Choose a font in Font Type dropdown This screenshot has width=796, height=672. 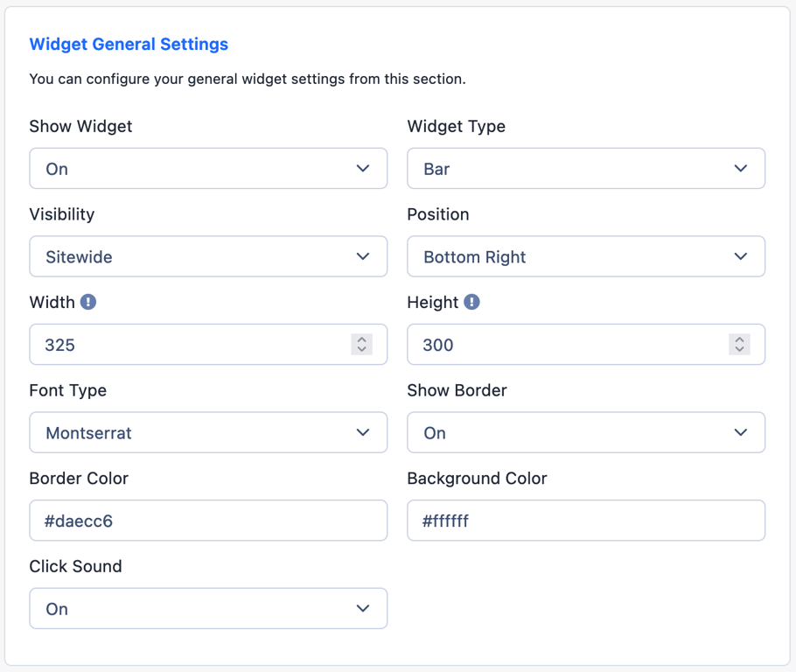point(208,433)
